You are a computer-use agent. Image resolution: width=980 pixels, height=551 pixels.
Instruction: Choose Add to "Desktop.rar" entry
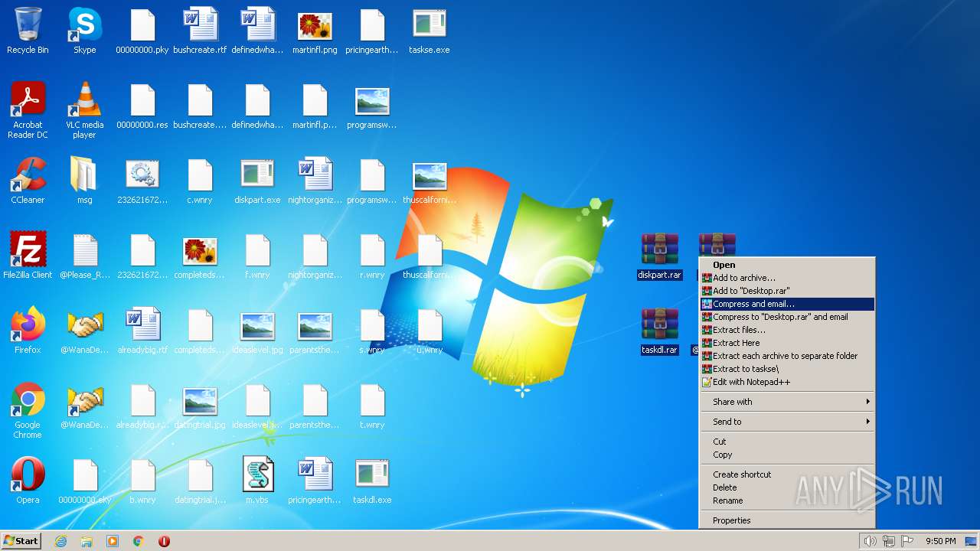click(x=786, y=291)
